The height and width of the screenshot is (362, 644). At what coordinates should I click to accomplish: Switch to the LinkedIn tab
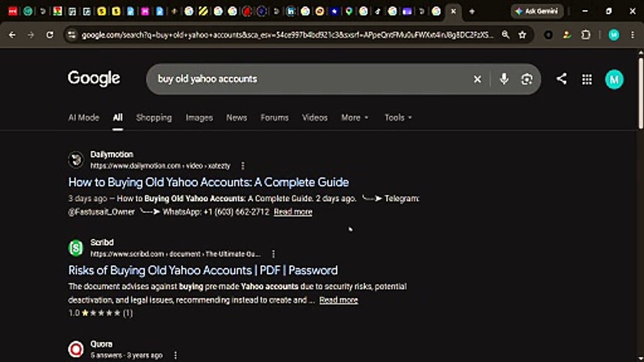coord(291,11)
